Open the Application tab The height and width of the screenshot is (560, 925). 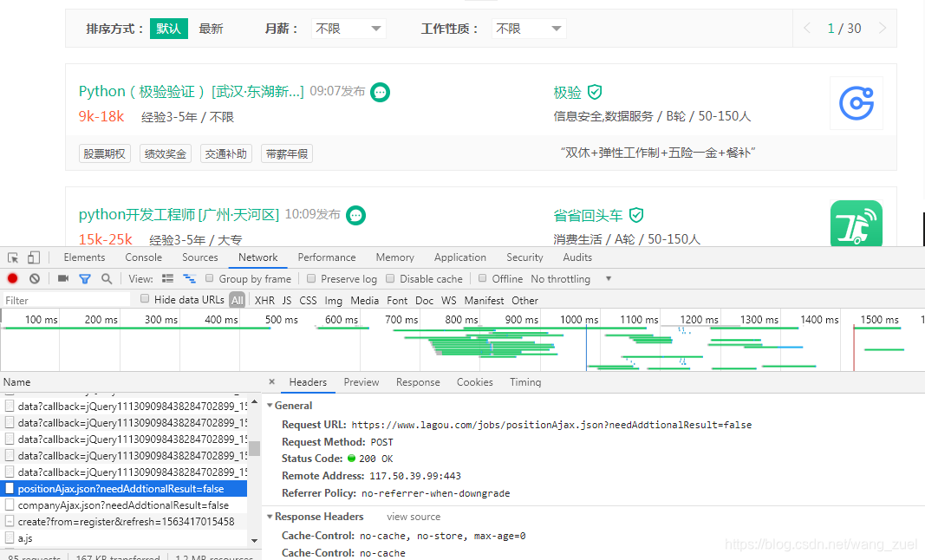(460, 257)
